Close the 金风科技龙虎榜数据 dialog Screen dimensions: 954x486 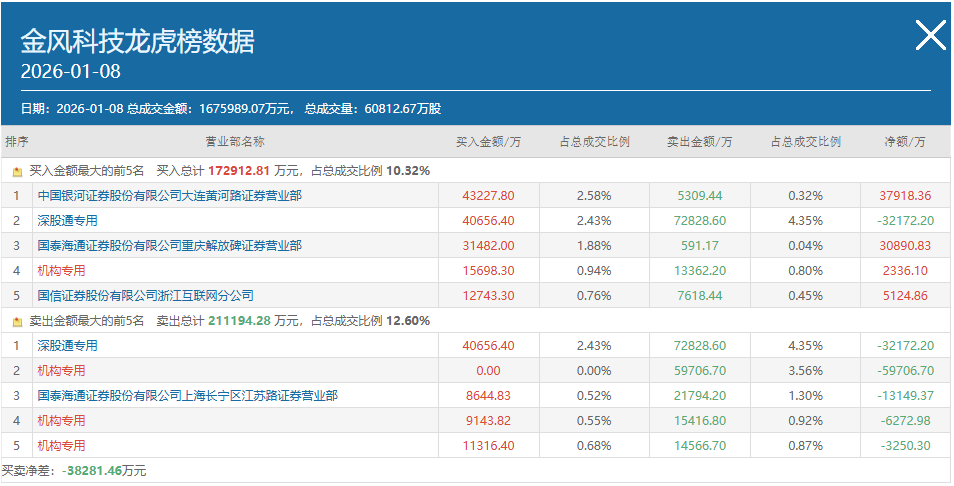click(x=931, y=35)
